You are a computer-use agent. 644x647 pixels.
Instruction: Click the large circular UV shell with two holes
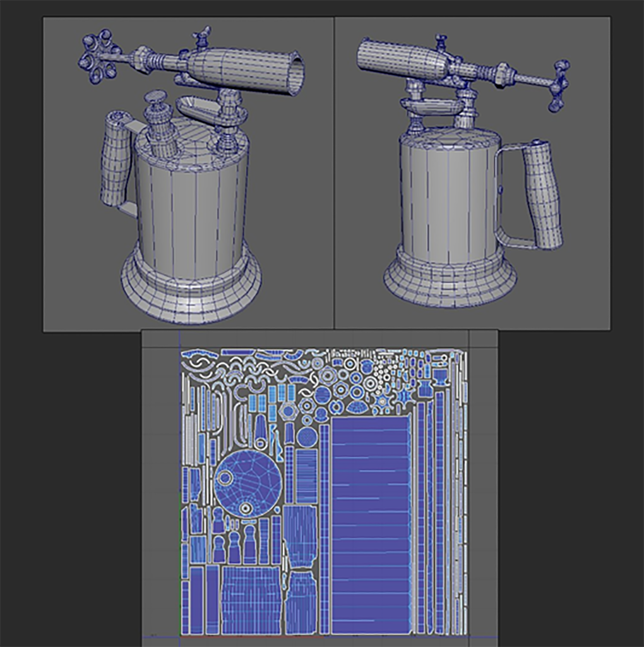(248, 483)
